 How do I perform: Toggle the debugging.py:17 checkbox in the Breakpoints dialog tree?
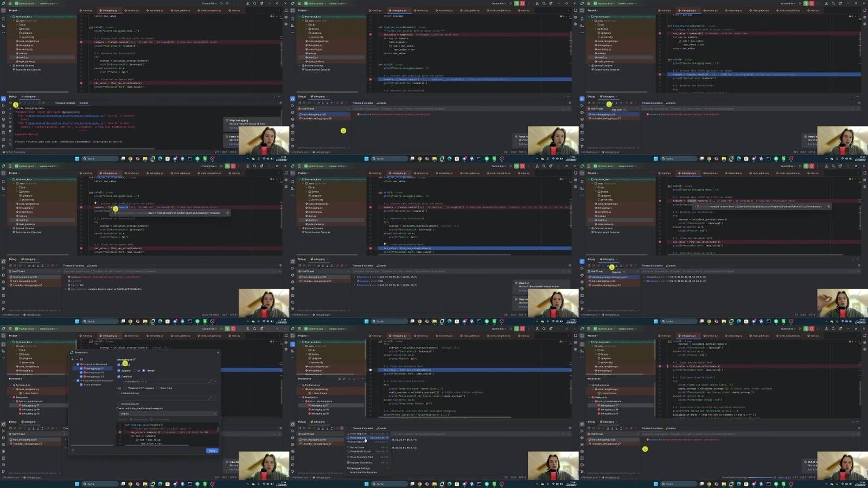pyautogui.click(x=81, y=369)
